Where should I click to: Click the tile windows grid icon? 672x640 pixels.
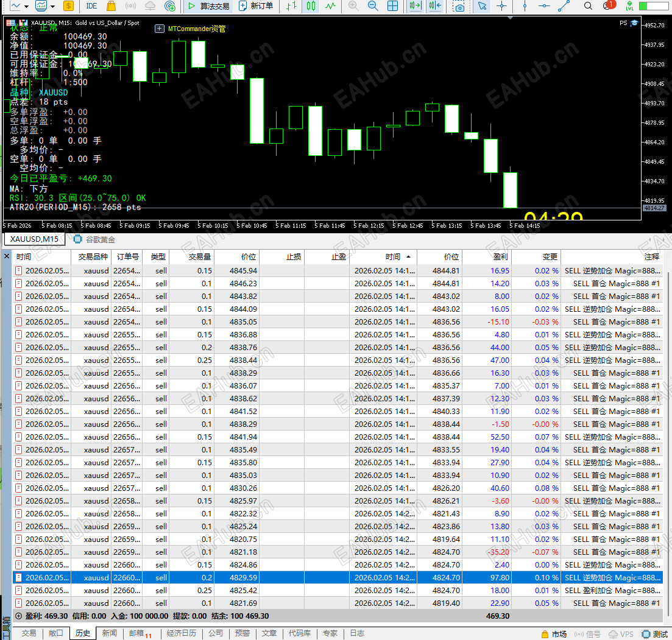coord(393,6)
